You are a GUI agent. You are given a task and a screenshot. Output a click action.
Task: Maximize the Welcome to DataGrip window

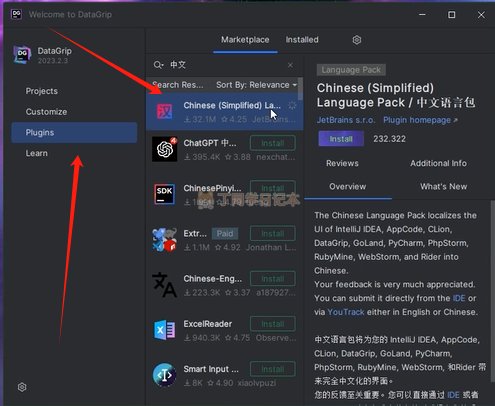451,15
